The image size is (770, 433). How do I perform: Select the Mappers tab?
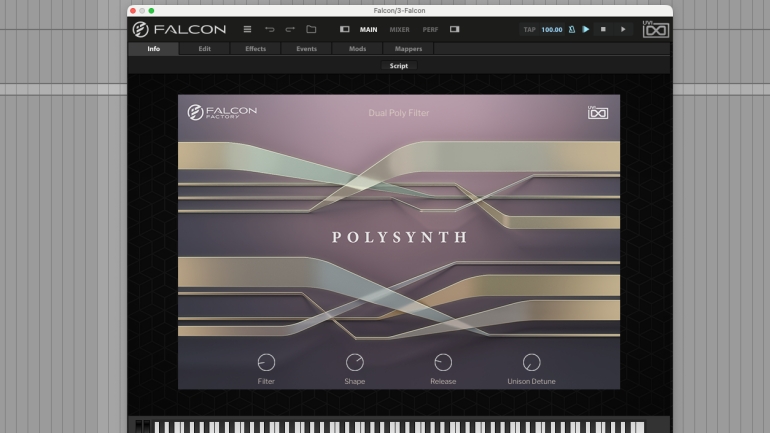pos(409,49)
